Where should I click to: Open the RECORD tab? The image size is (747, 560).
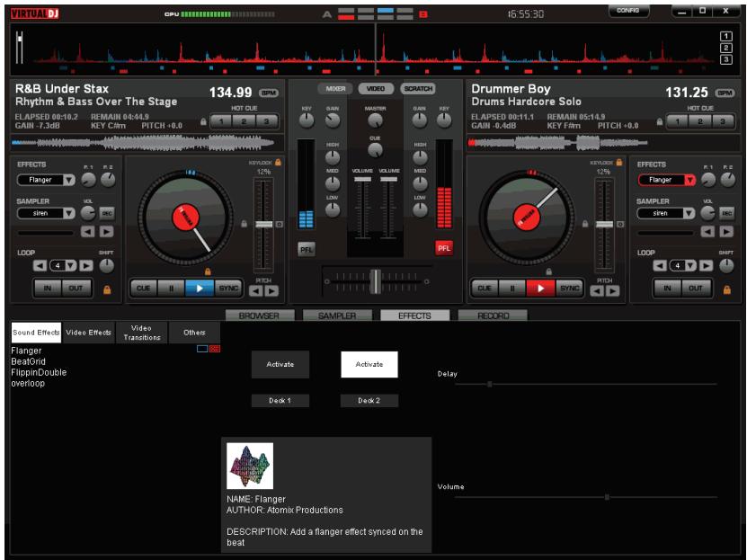pos(493,316)
